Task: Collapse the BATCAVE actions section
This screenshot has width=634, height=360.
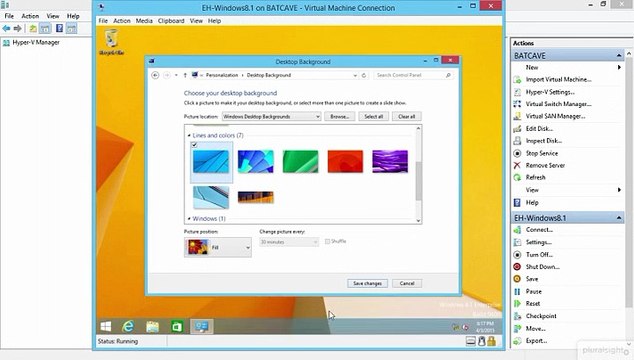Action: click(619, 55)
